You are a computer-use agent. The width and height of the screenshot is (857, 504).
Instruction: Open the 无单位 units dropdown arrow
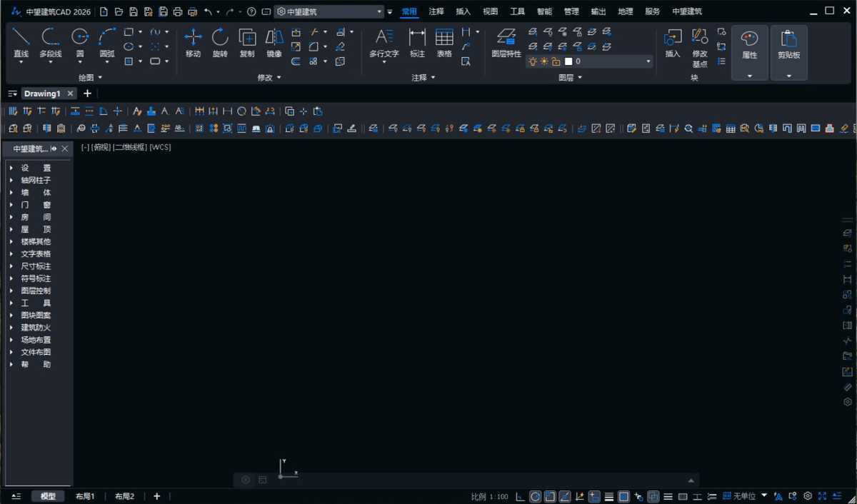[x=764, y=495]
